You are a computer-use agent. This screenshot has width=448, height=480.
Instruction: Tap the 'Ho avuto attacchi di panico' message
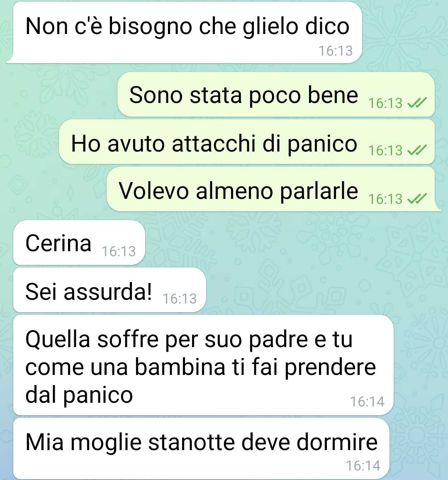(x=247, y=142)
